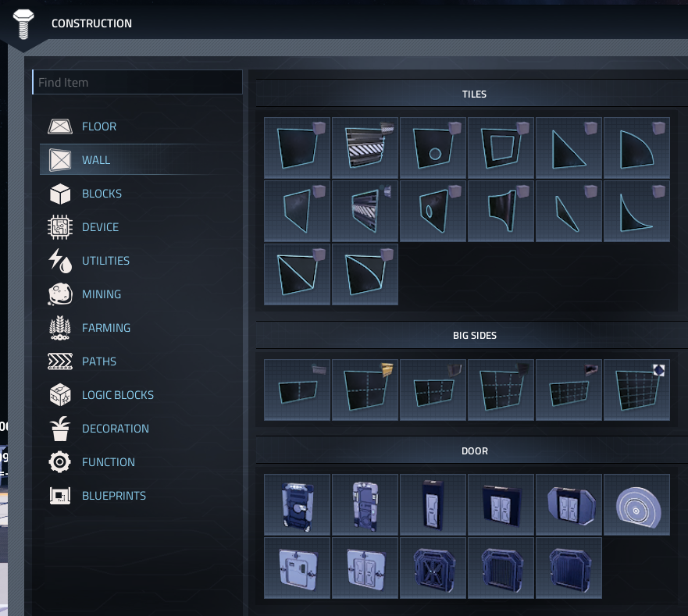The image size is (688, 616).
Task: Click the Find Item search field
Action: pyautogui.click(x=137, y=82)
